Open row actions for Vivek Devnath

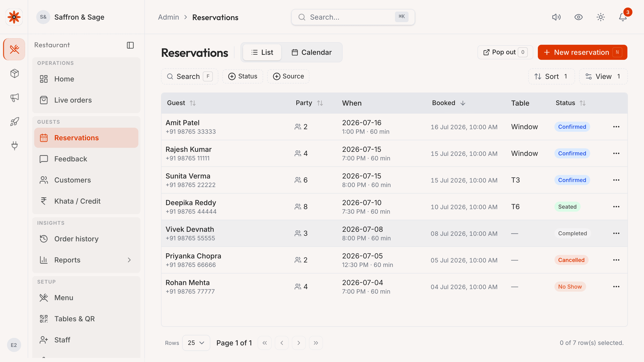coord(616,233)
